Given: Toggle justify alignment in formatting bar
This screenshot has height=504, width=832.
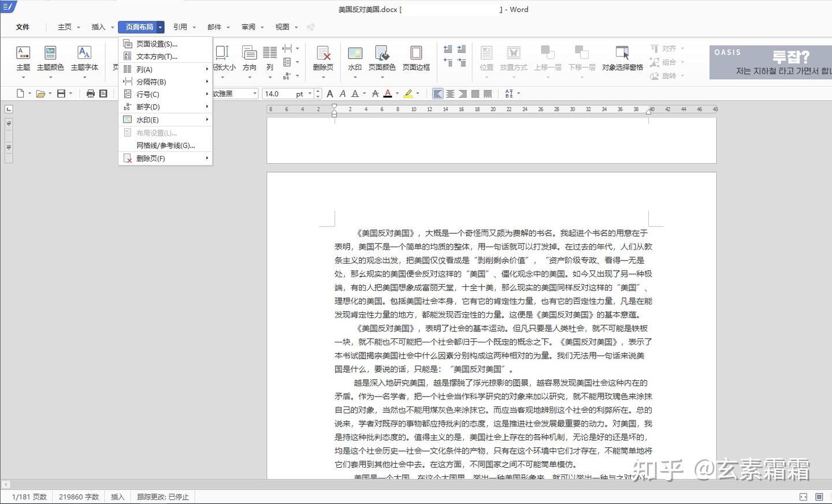Looking at the screenshot, I should pyautogui.click(x=476, y=93).
